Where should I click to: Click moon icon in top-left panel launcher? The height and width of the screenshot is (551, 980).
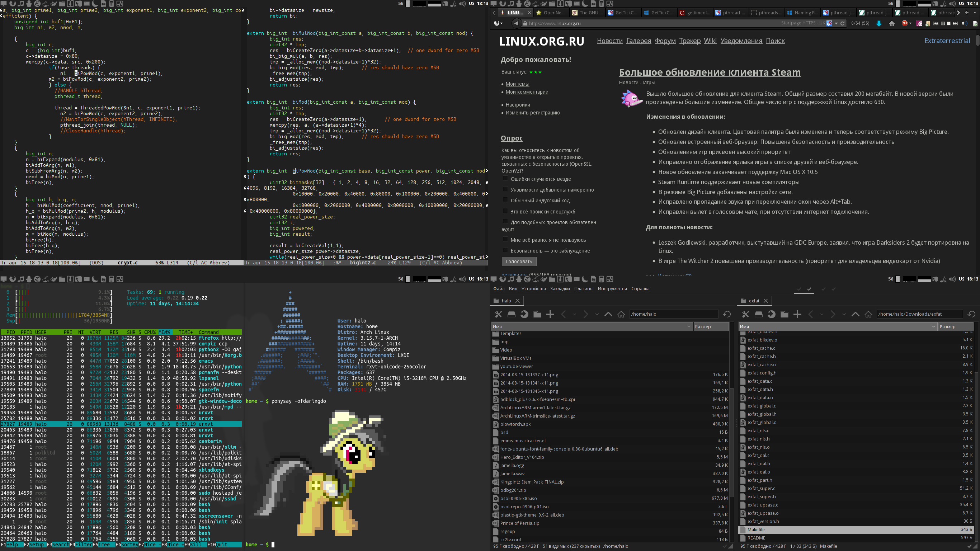(95, 4)
